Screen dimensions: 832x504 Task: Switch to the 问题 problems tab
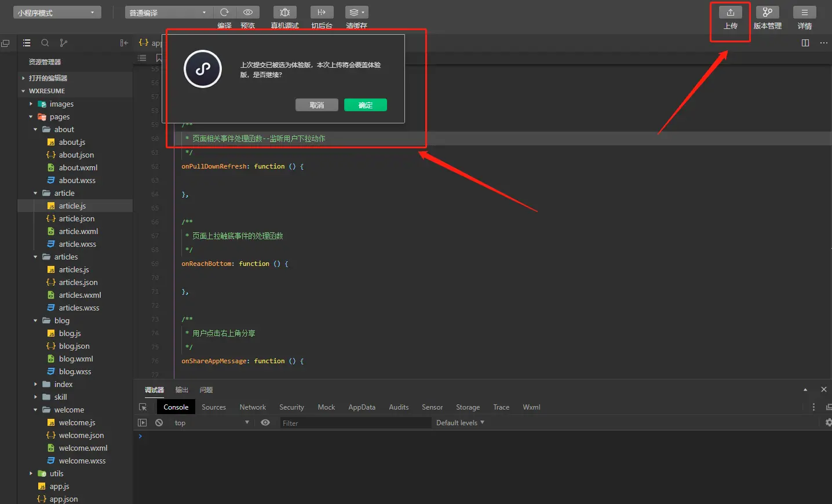coord(206,390)
